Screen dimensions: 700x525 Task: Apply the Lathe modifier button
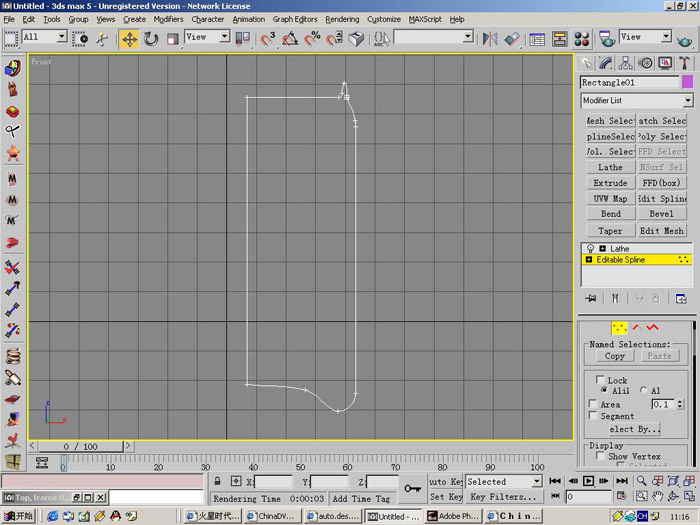pos(610,167)
